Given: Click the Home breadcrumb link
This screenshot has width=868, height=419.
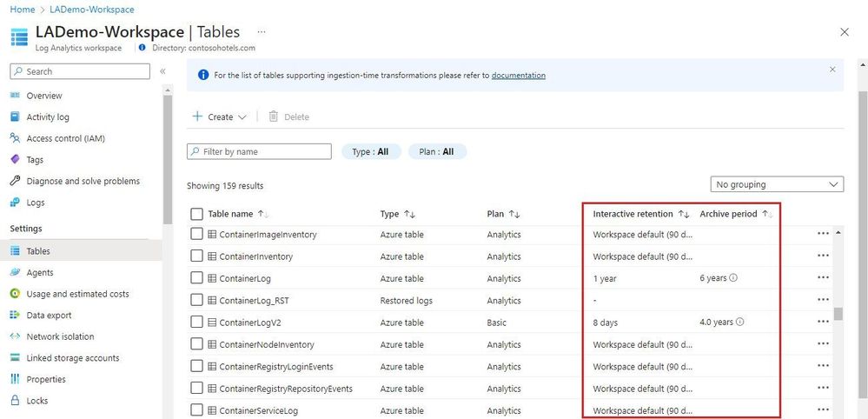Looking at the screenshot, I should pyautogui.click(x=22, y=10).
